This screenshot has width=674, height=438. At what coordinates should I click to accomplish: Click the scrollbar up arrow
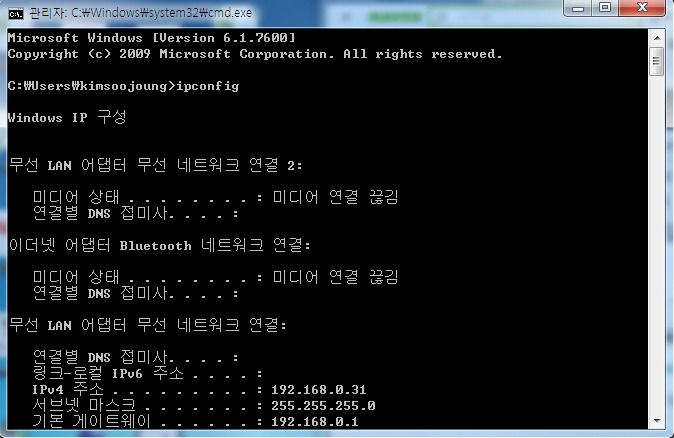tap(657, 38)
